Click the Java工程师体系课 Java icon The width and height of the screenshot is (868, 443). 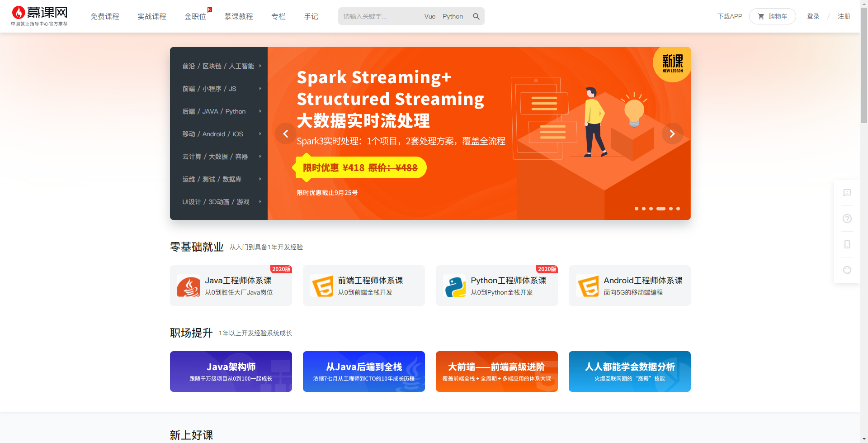pos(189,286)
